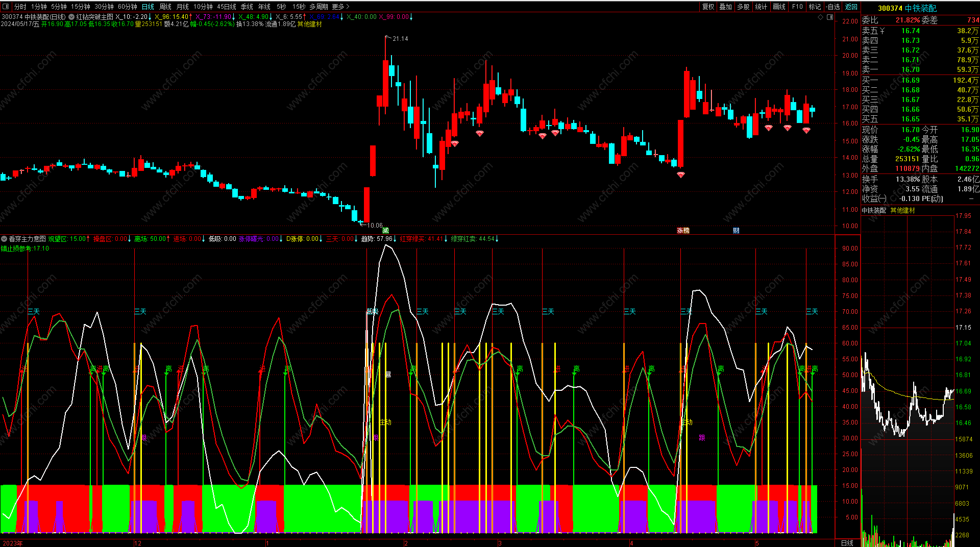Click the 减 badge on the time axis

click(x=385, y=231)
